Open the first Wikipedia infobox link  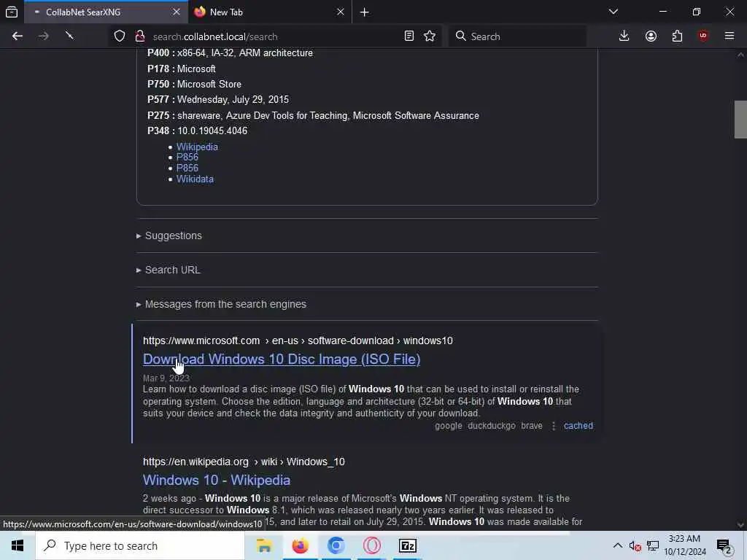197,147
